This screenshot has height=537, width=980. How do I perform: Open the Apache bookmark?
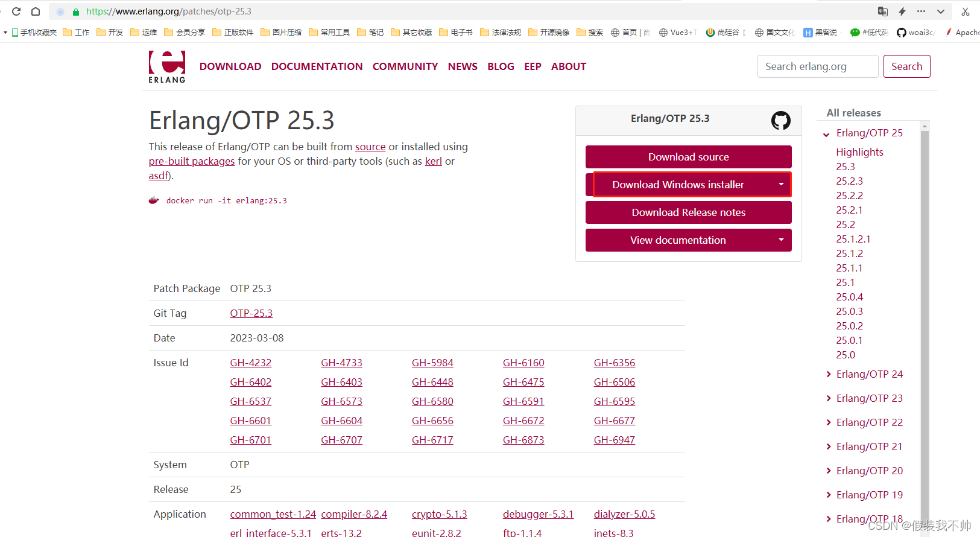coord(963,33)
